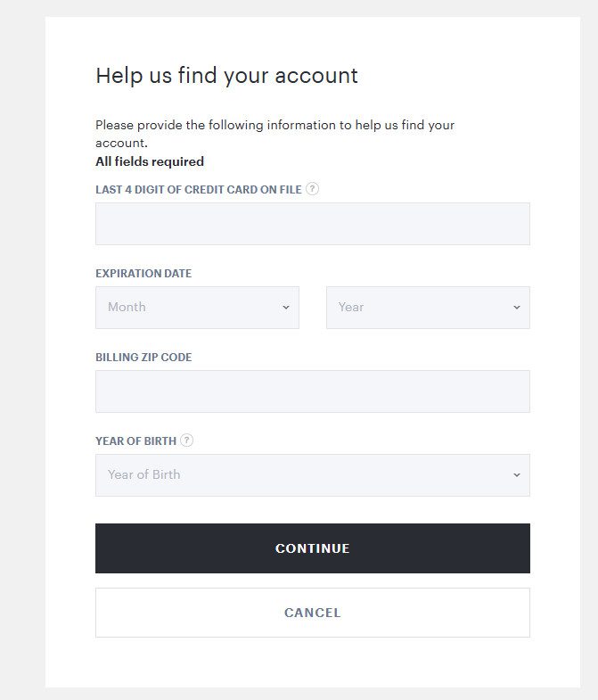Click the 'Expiration Date' label
Image resolution: width=598 pixels, height=700 pixels.
tap(143, 274)
